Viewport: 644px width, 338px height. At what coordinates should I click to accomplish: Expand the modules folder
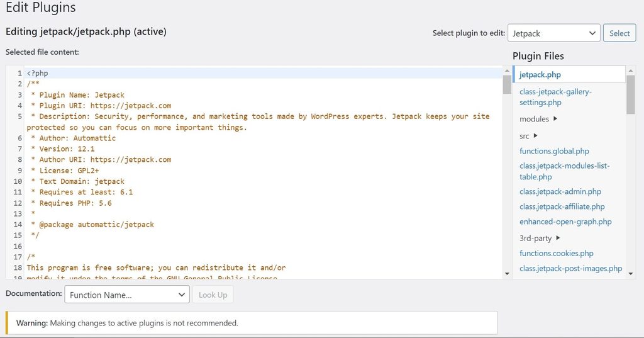point(538,119)
